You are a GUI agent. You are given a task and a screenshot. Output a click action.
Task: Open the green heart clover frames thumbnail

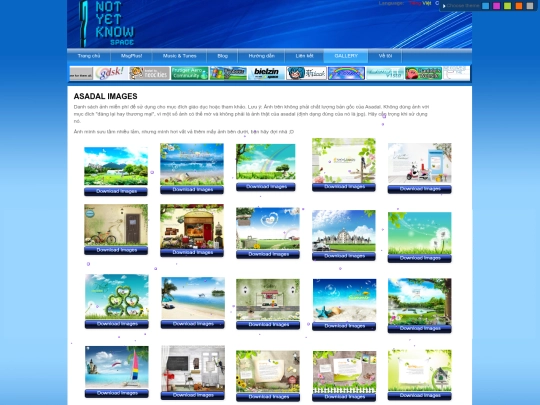pyautogui.click(x=117, y=297)
